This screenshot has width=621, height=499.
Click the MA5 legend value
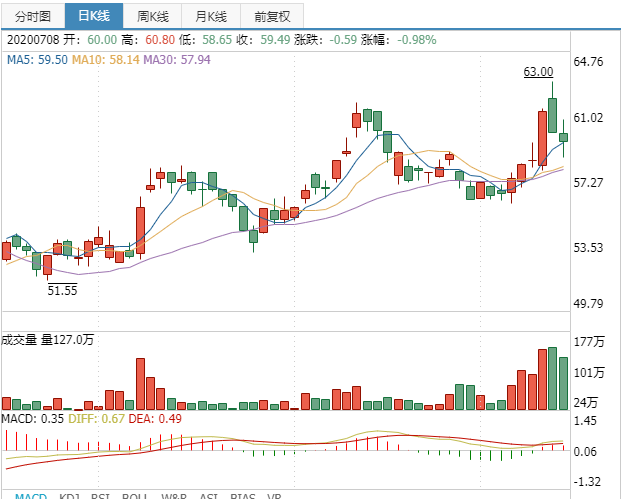[x=38, y=60]
